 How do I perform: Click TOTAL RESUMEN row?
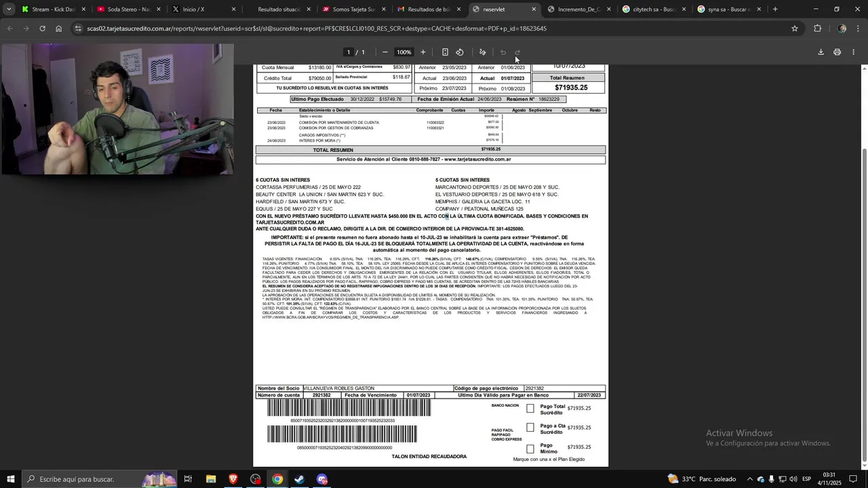(x=431, y=150)
